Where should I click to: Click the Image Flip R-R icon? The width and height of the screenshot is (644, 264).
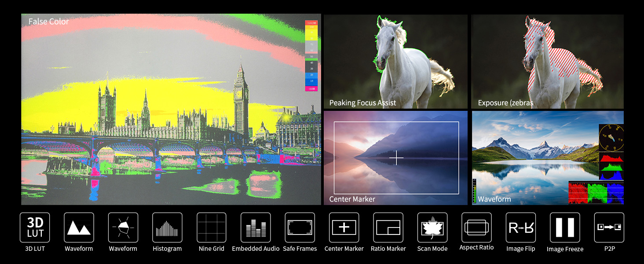point(521,227)
